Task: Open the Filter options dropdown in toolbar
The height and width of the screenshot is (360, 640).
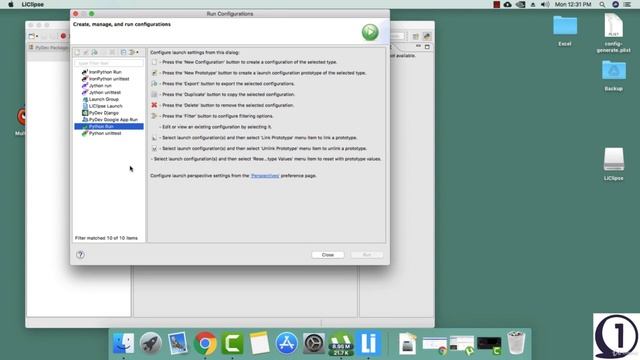Action: pos(133,53)
